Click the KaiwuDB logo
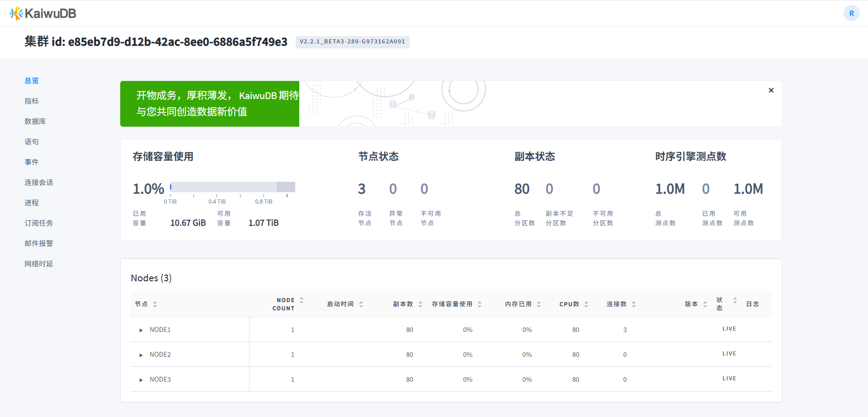Viewport: 868px width, 417px height. point(43,14)
